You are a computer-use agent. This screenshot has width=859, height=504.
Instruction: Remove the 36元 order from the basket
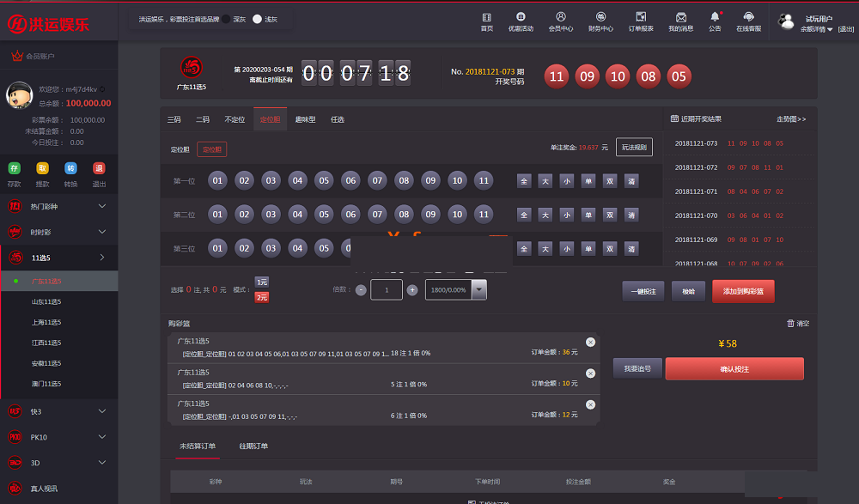click(590, 342)
